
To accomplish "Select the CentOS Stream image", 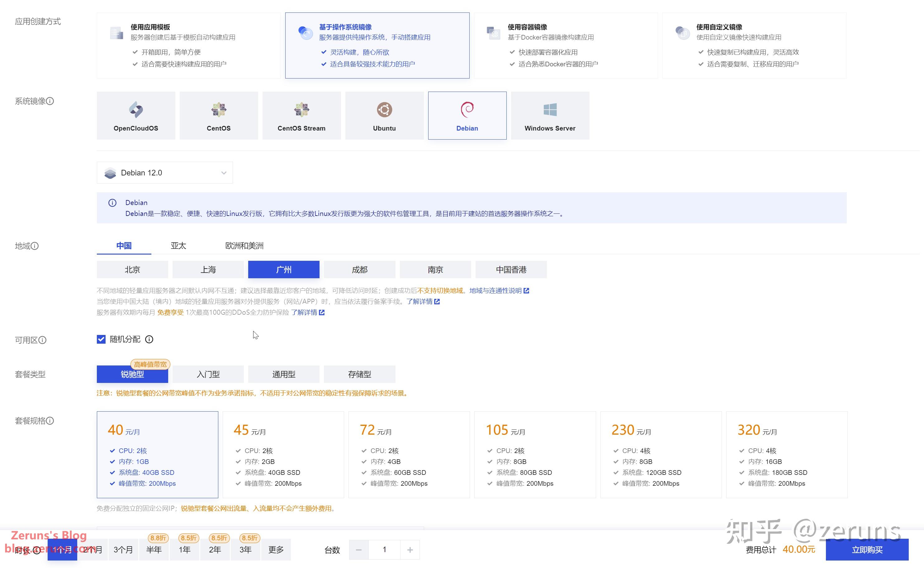I will pyautogui.click(x=301, y=115).
